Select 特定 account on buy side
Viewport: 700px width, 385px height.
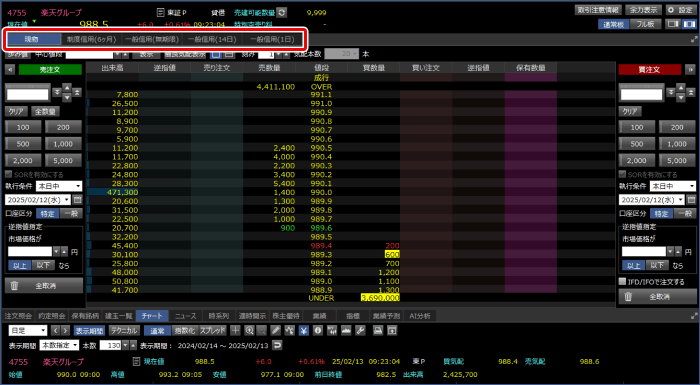(x=661, y=213)
